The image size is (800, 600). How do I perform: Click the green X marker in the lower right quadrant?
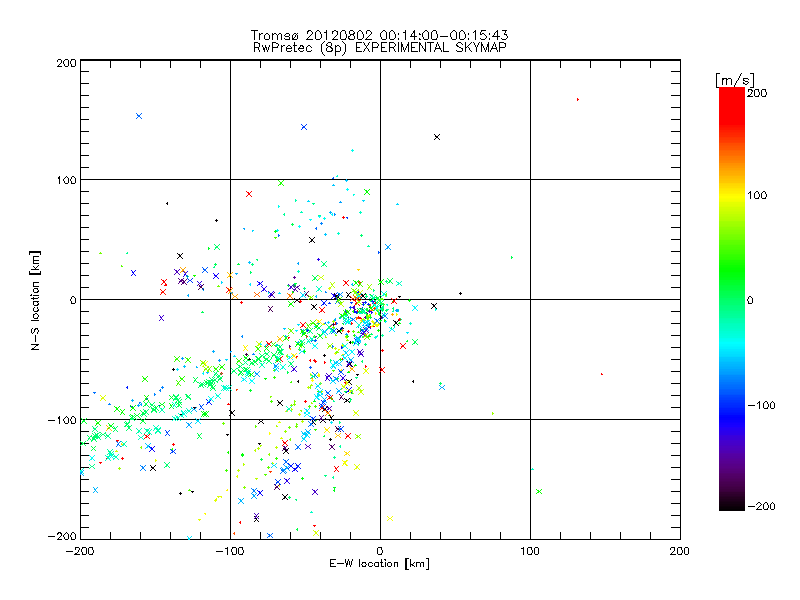point(539,491)
